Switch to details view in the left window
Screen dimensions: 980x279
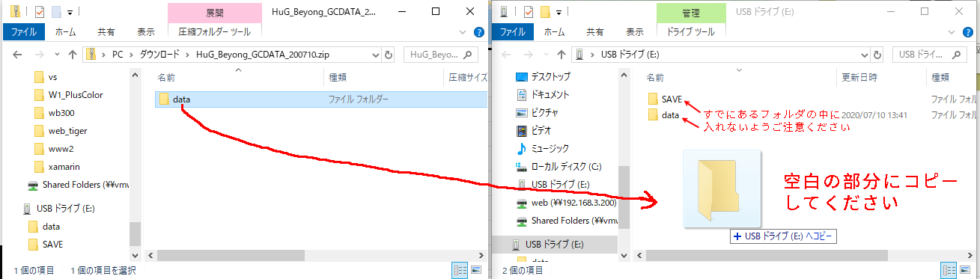click(x=460, y=270)
